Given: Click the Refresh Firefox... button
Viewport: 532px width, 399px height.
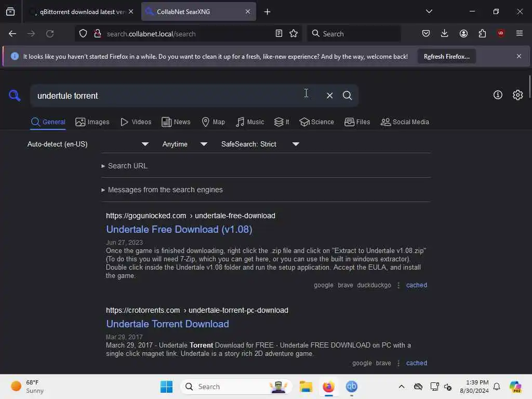Looking at the screenshot, I should coord(446,56).
